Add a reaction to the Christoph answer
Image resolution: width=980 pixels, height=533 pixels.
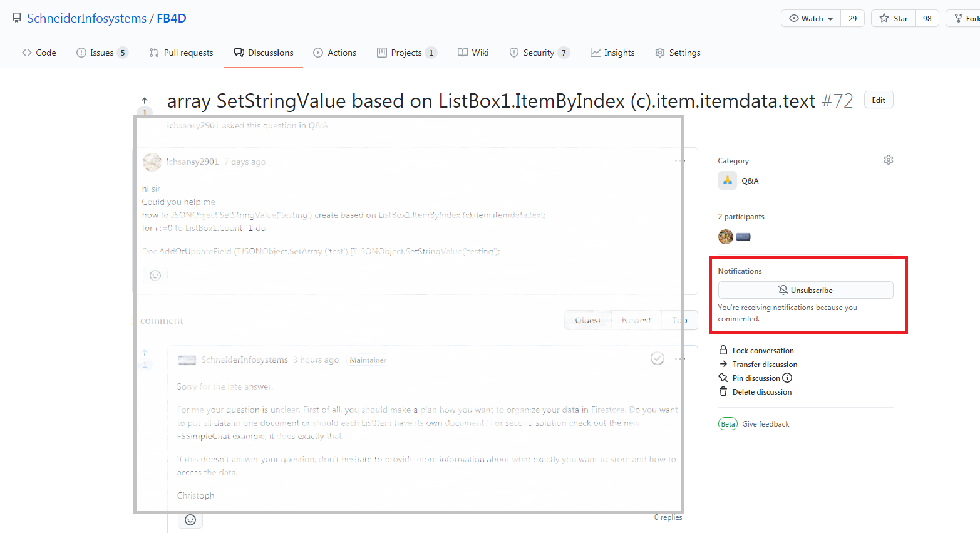[190, 520]
